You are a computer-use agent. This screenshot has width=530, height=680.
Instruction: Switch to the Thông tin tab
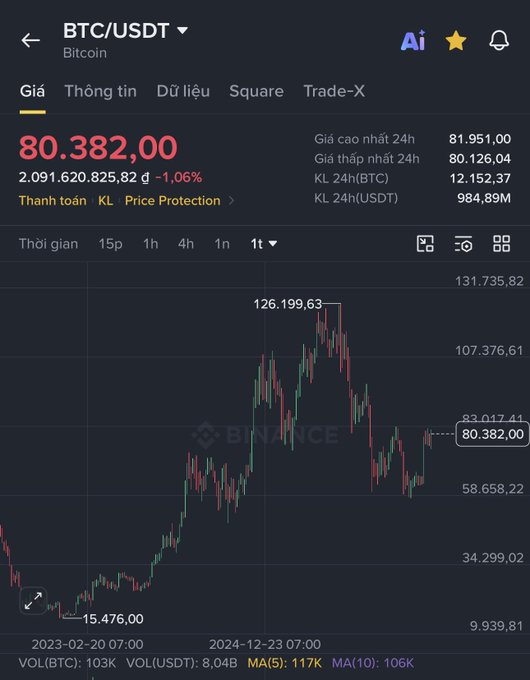(x=101, y=91)
